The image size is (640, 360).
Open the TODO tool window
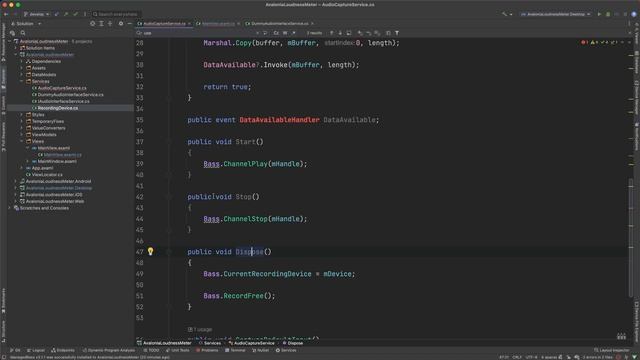[151, 350]
